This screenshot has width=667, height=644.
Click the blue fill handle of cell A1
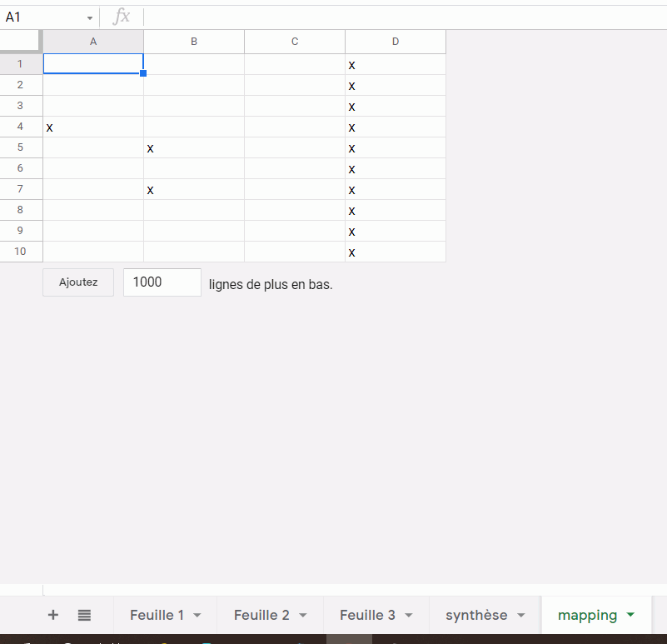pyautogui.click(x=143, y=73)
